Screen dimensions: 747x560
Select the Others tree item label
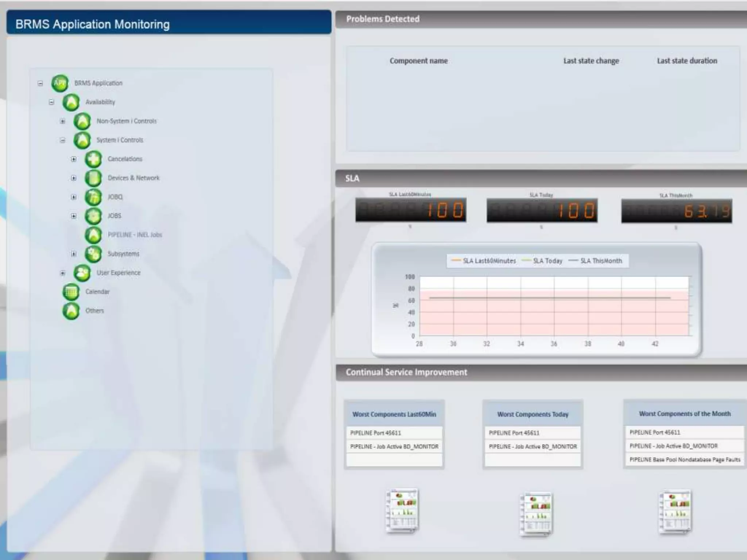click(94, 311)
